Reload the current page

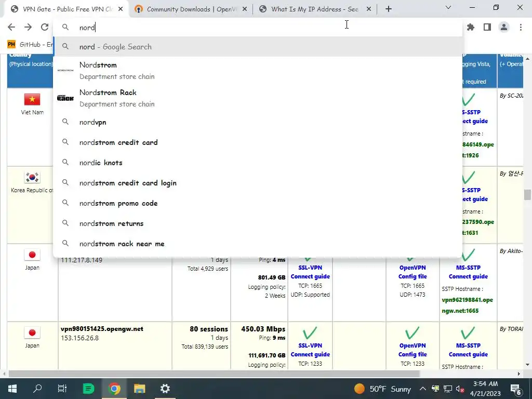[45, 27]
